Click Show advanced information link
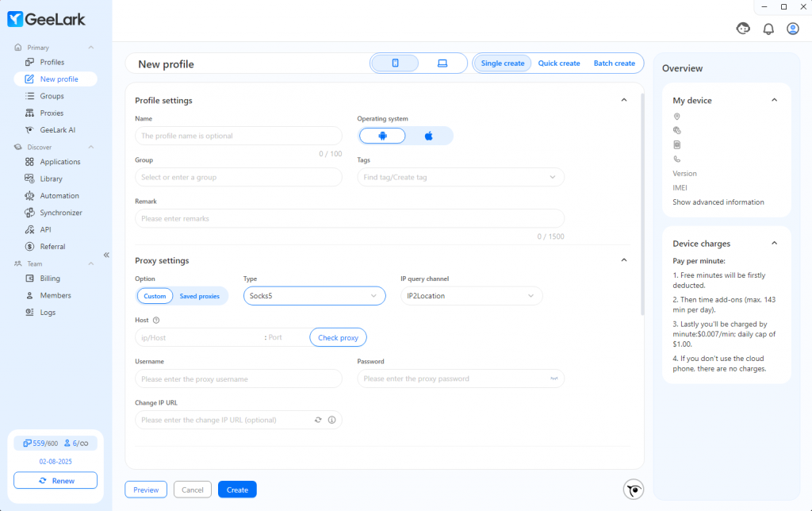The width and height of the screenshot is (812, 511). point(718,202)
